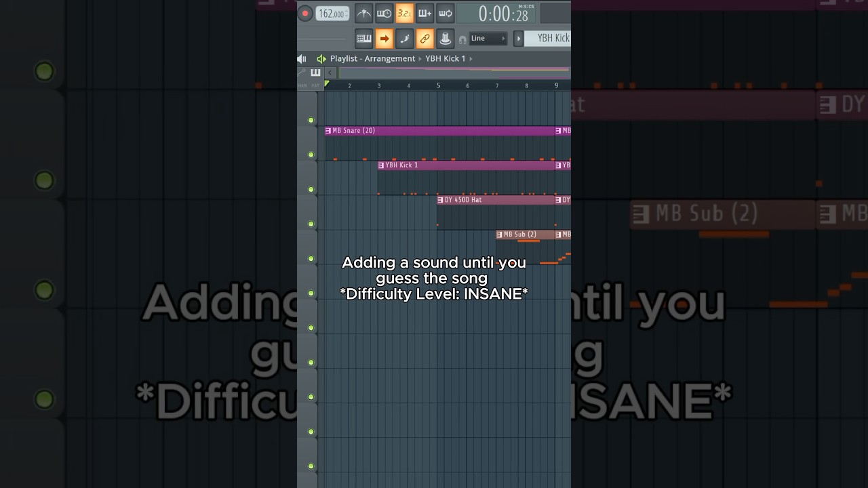Click the YBH Kick pattern name field
Viewport: 868px width, 488px height.
[x=548, y=39]
